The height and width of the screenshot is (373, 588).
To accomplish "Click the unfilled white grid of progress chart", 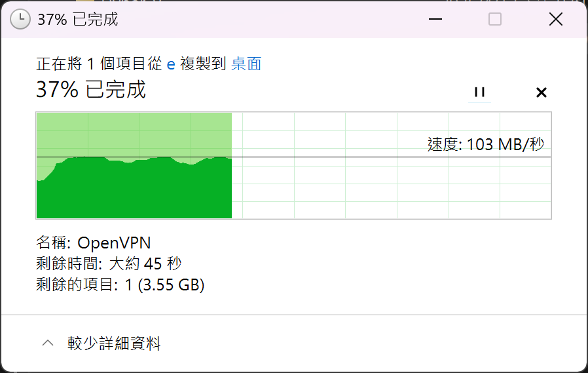I will pos(391,187).
